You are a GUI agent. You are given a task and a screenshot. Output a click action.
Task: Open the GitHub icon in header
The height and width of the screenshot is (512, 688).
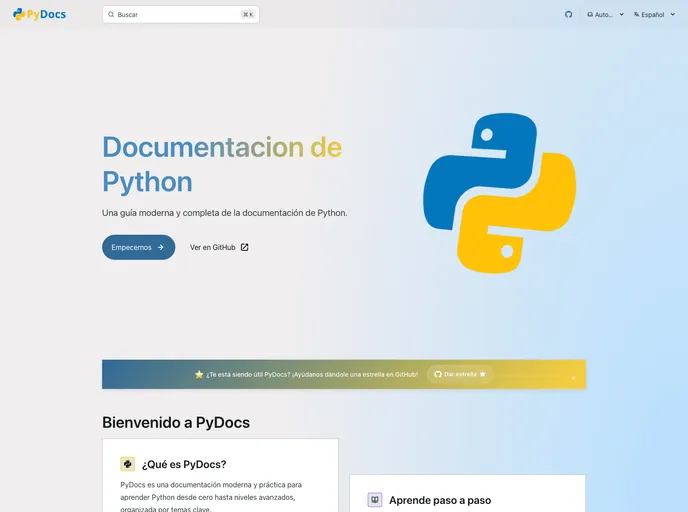(568, 14)
